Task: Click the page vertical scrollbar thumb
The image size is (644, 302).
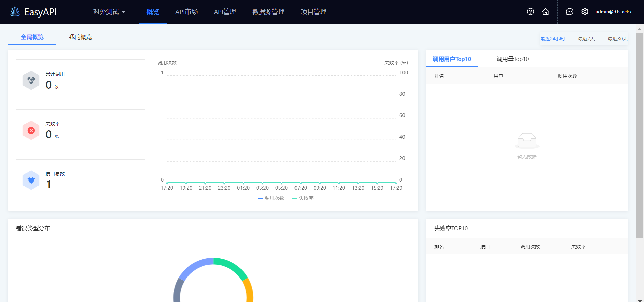Action: pyautogui.click(x=640, y=135)
